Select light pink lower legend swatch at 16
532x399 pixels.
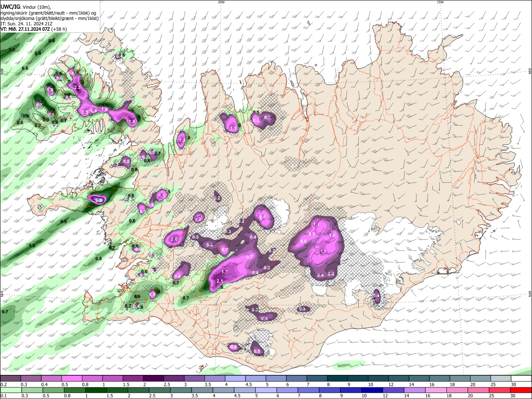pos(435,390)
